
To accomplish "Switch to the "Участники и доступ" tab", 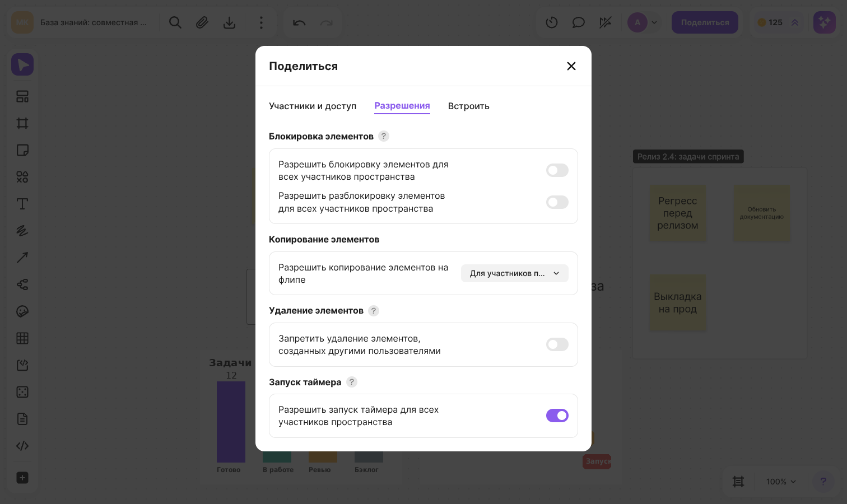I will click(313, 106).
